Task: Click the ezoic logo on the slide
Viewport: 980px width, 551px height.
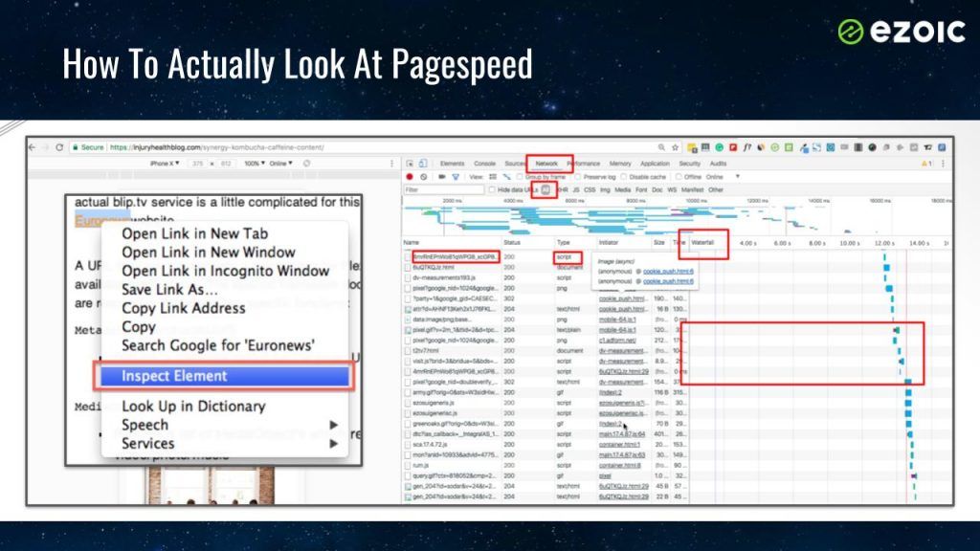Action: click(902, 32)
